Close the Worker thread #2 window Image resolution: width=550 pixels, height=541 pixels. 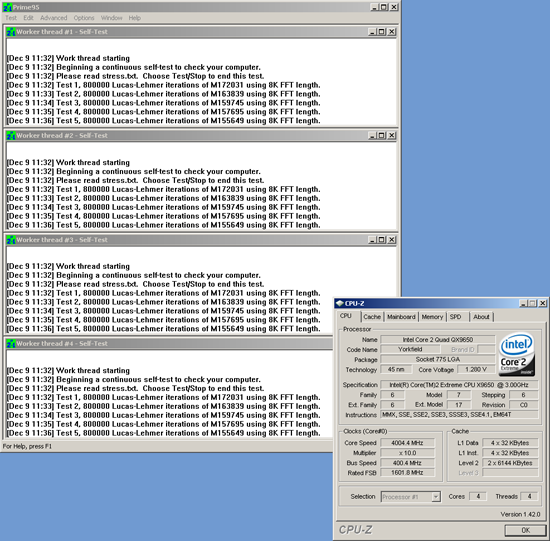(392, 135)
